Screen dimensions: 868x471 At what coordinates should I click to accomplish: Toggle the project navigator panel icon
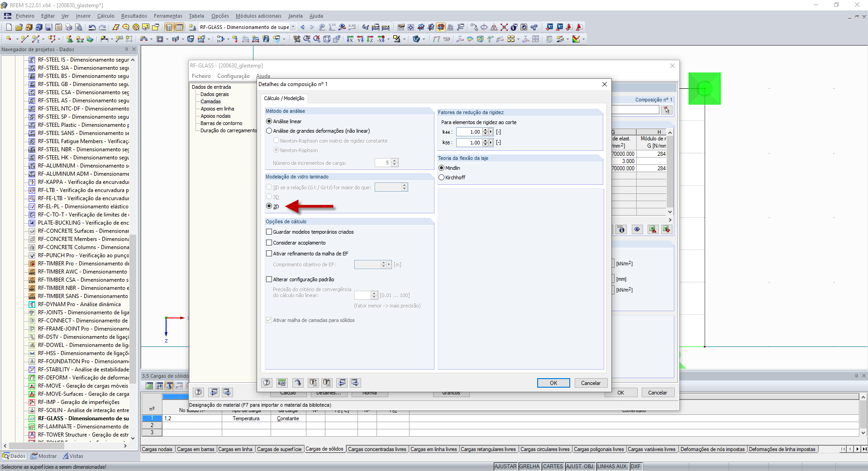click(169, 27)
